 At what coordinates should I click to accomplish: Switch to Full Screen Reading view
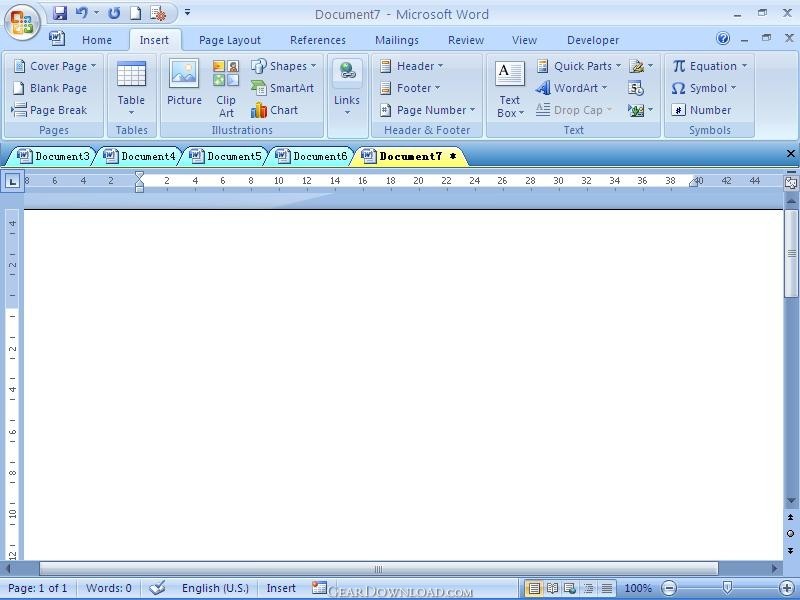552,588
